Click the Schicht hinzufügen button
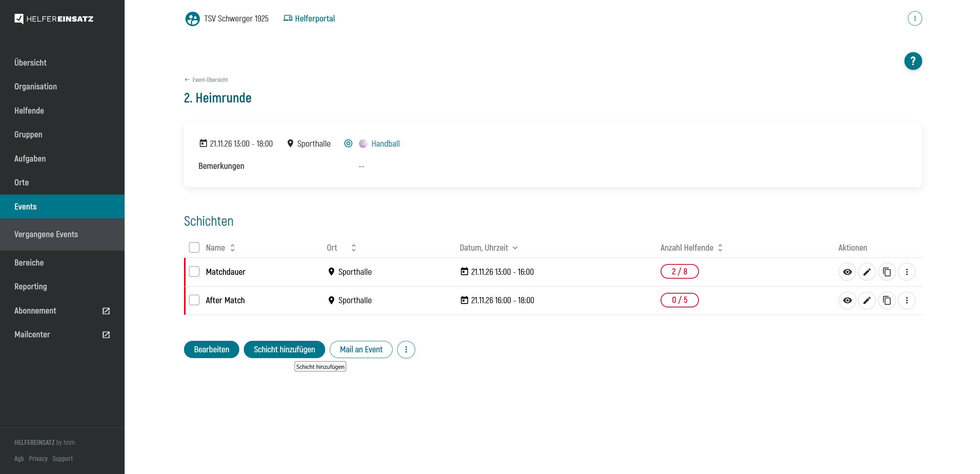 (284, 349)
